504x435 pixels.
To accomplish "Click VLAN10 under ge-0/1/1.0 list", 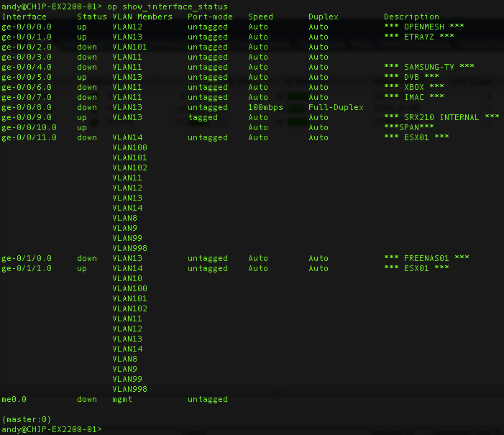I will tap(127, 278).
